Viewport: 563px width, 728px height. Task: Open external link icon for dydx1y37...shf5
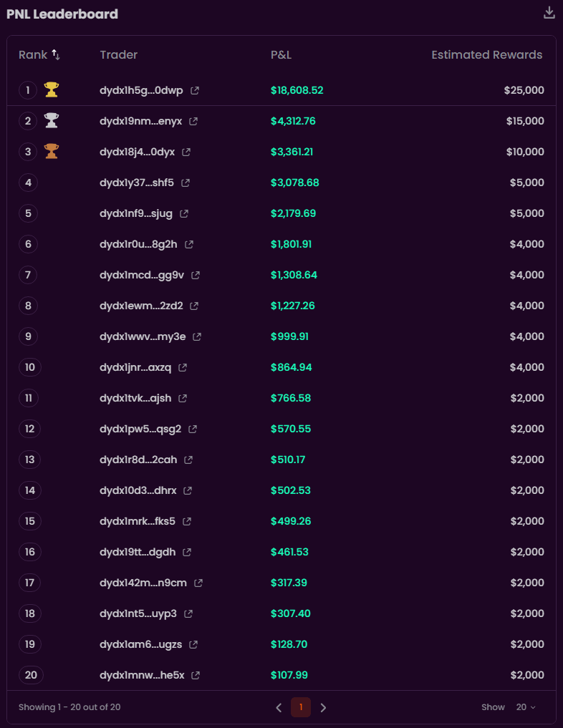point(186,183)
